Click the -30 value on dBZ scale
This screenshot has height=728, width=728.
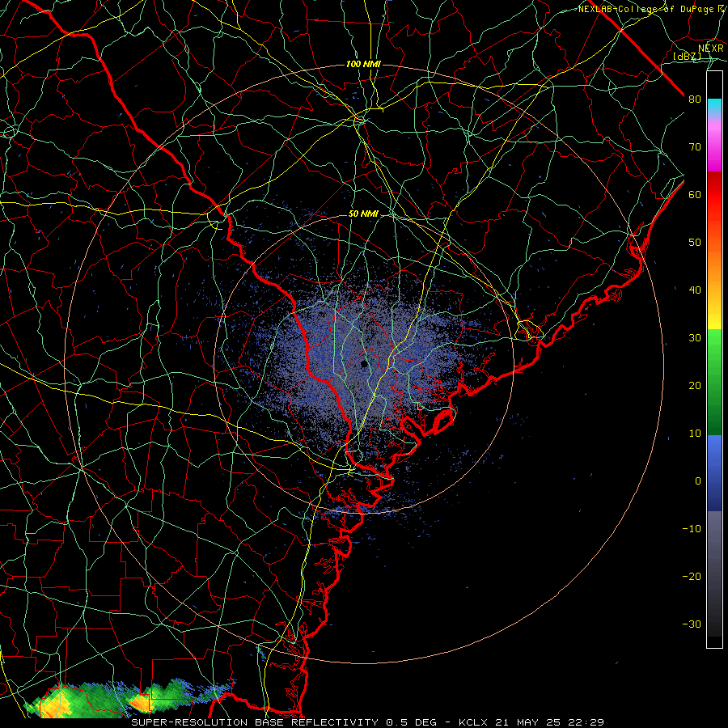coord(692,624)
